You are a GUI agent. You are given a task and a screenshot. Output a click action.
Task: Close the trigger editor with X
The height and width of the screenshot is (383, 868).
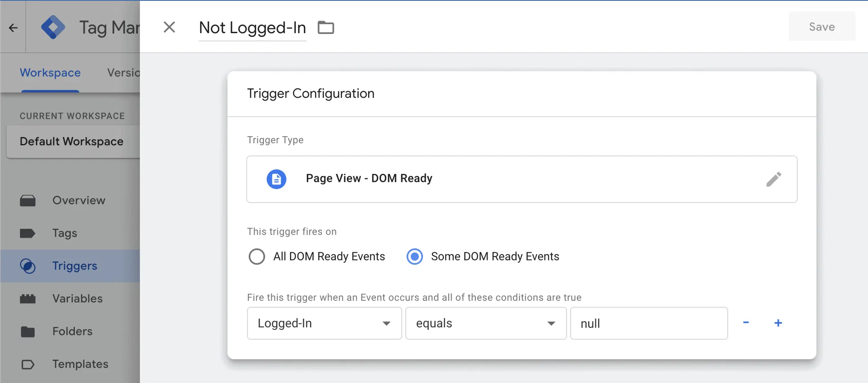[x=169, y=27]
